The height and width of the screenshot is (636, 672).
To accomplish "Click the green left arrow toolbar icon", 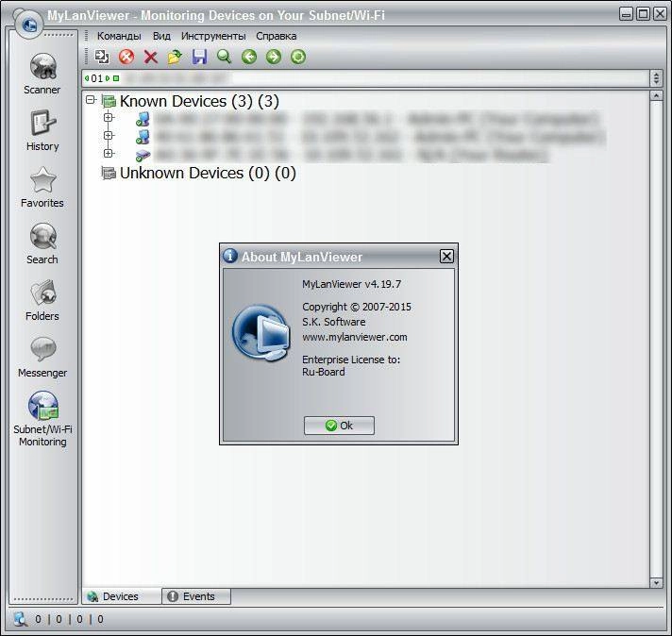I will pyautogui.click(x=249, y=57).
